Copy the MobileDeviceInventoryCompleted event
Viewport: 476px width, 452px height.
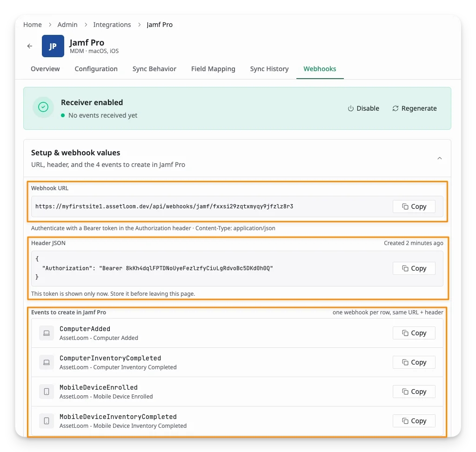tap(414, 421)
